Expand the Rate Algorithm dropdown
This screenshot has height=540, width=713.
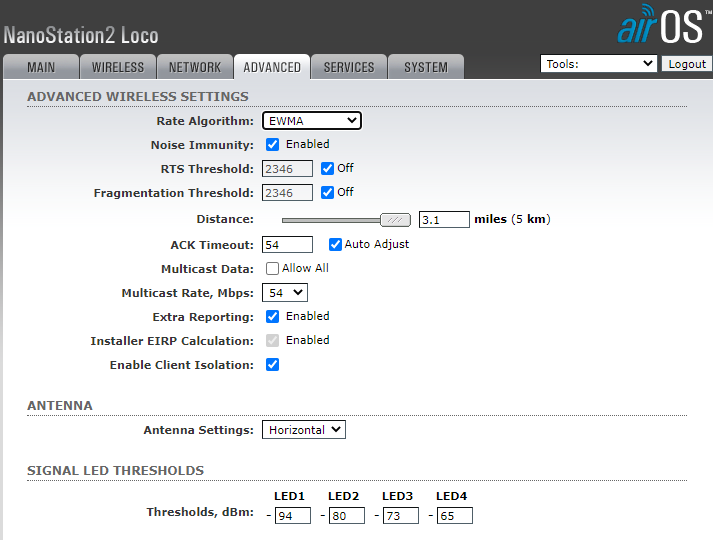tap(312, 121)
